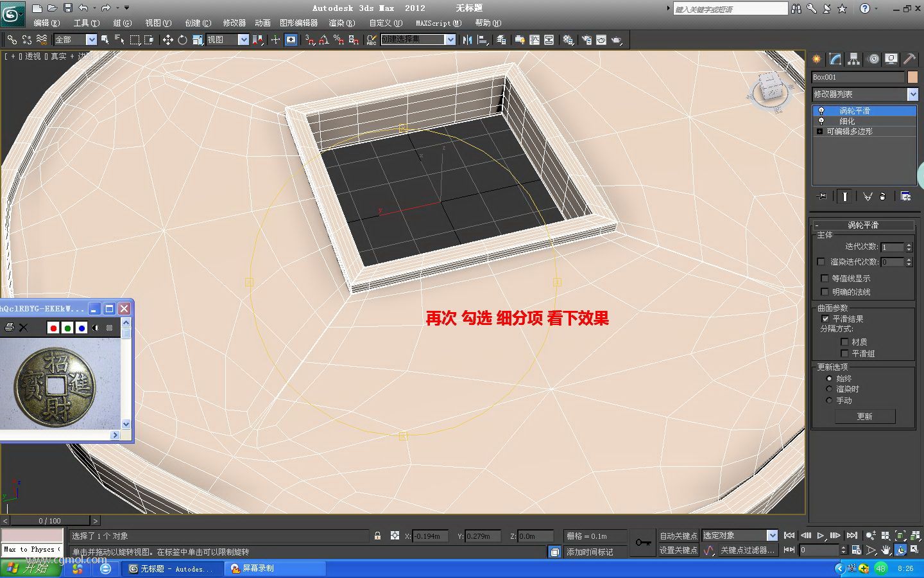Open the 编辑(E) menu
The height and width of the screenshot is (578, 924).
(x=46, y=23)
